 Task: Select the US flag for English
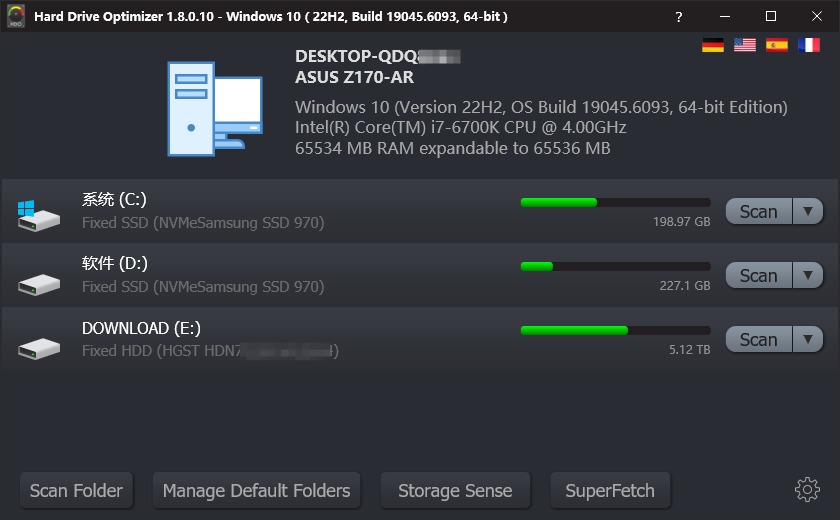pos(745,46)
